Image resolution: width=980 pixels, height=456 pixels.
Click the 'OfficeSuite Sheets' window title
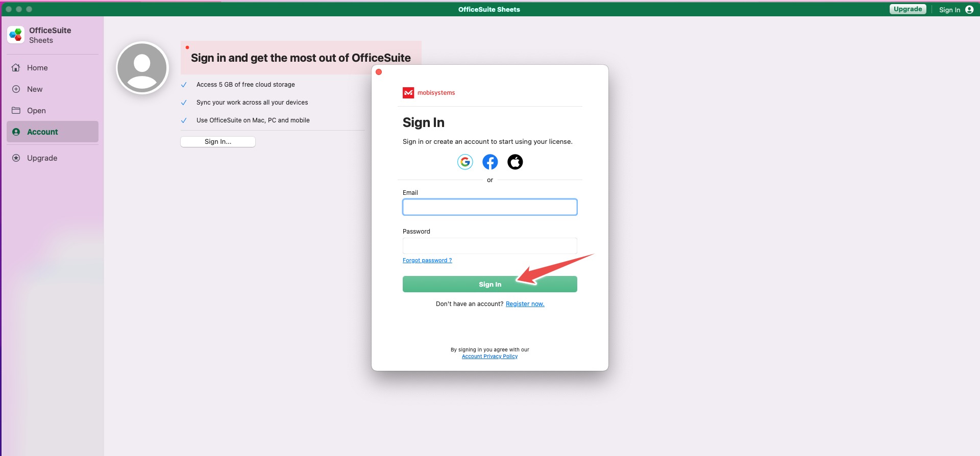[x=489, y=9]
